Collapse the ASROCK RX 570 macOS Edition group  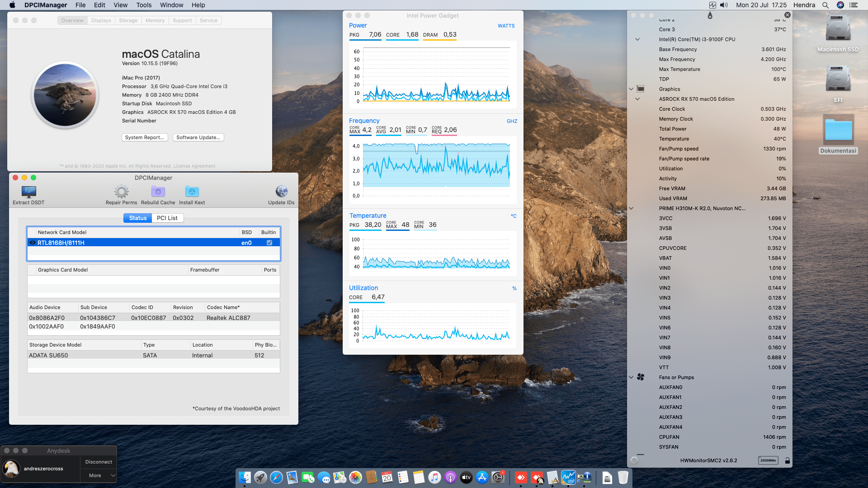click(x=637, y=99)
